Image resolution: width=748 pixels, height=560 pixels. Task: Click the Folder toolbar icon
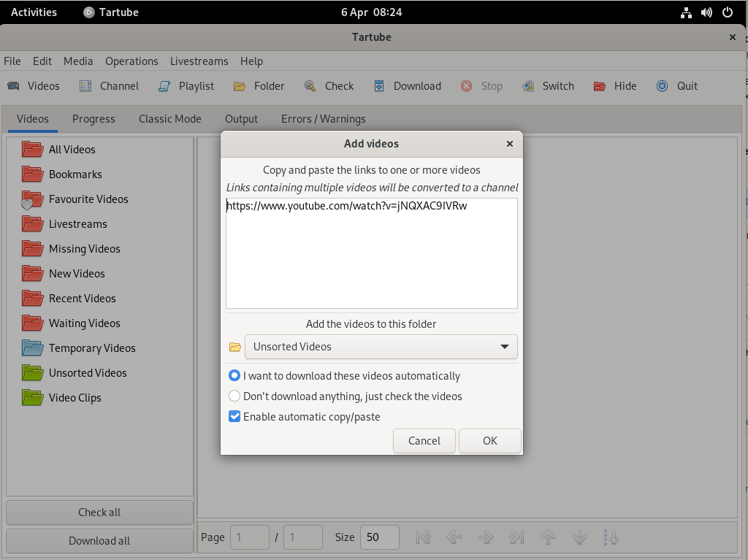coord(240,86)
